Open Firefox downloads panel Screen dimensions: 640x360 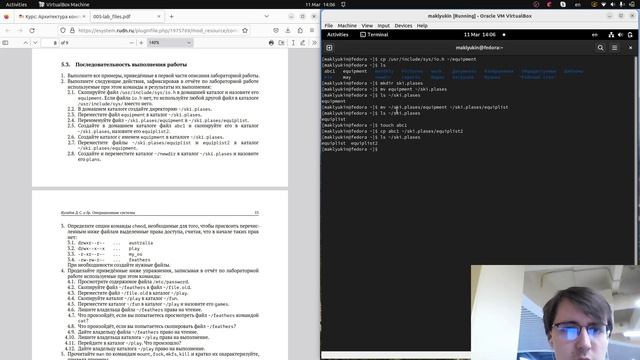tap(288, 31)
